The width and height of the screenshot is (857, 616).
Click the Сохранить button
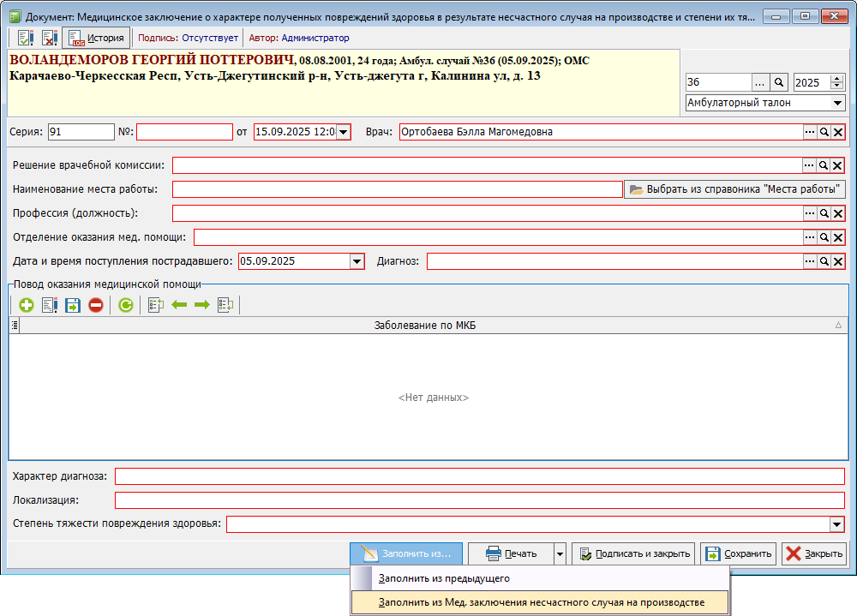tap(739, 553)
